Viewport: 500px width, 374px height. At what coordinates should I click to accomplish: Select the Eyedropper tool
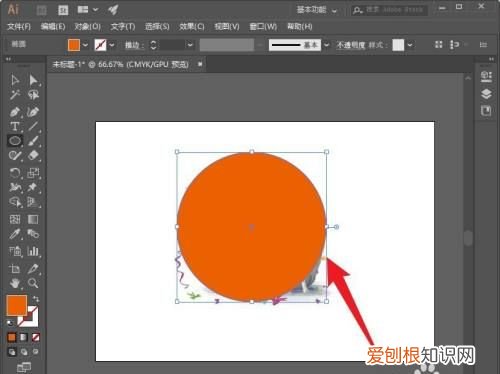pos(15,234)
